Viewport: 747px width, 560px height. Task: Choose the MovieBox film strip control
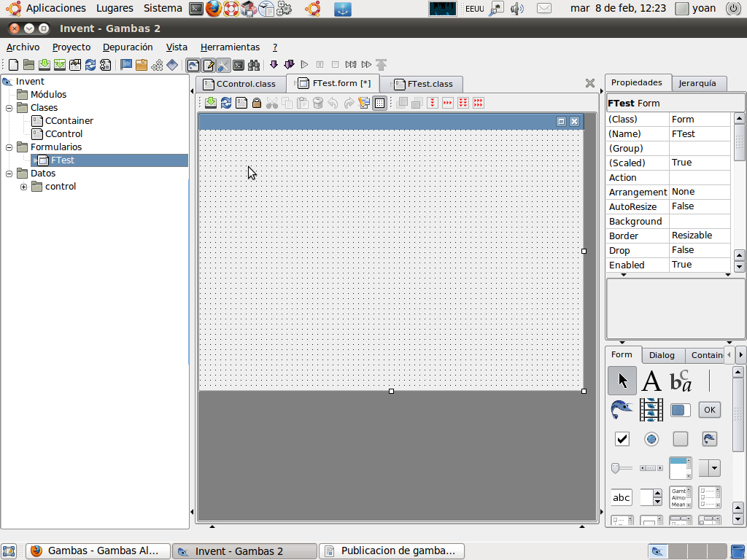coord(651,410)
